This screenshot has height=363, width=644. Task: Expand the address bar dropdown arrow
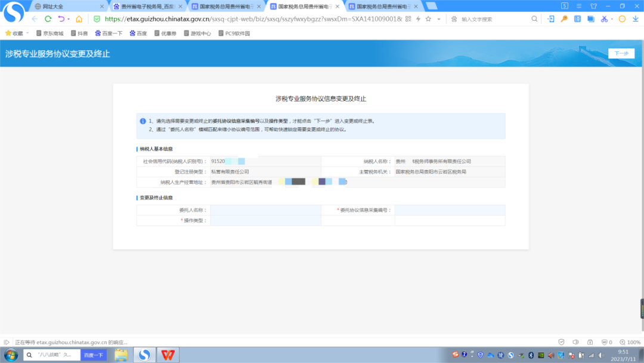[x=439, y=19]
